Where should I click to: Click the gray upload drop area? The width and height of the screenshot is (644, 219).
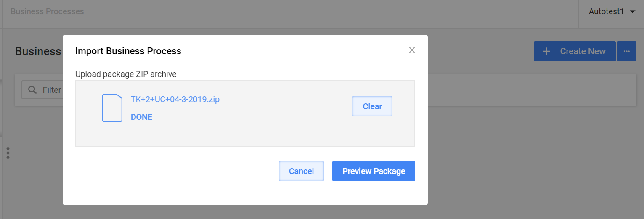tap(245, 113)
